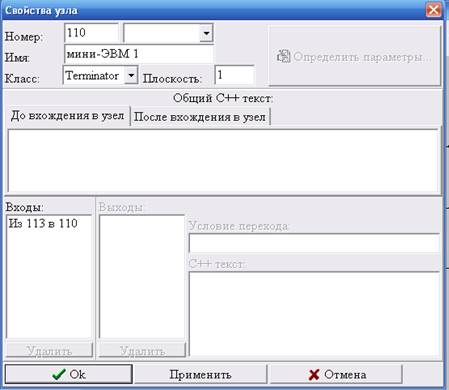The width and height of the screenshot is (449, 390).
Task: Click the Удалить button under Выходы list
Action: point(142,350)
